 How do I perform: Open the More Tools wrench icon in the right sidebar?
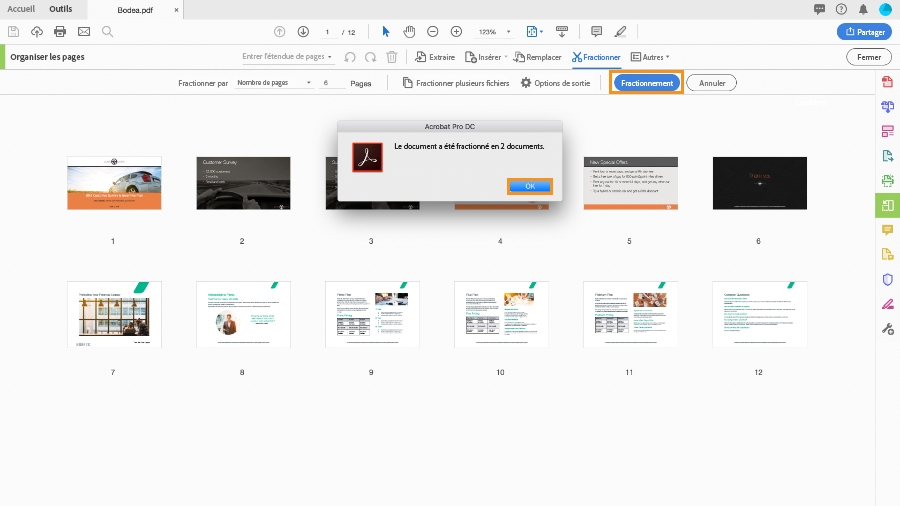point(887,329)
